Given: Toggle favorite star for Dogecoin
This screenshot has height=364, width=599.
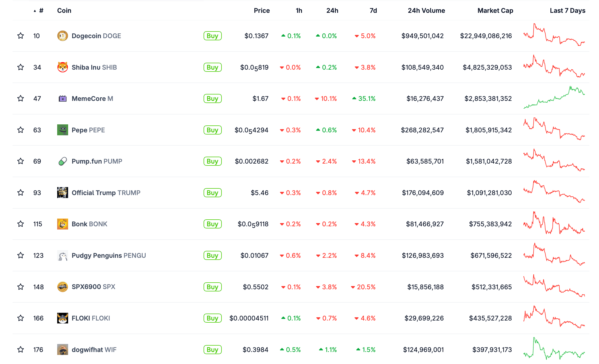Looking at the screenshot, I should tap(21, 36).
